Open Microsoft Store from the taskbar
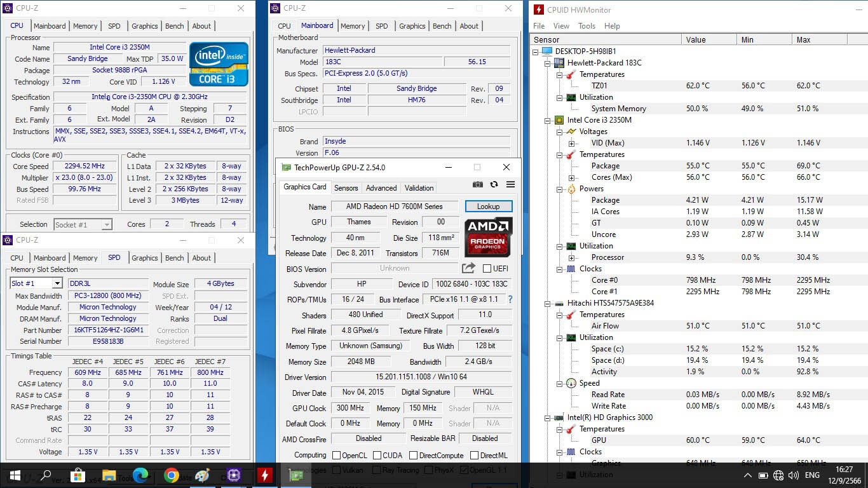The height and width of the screenshot is (488, 868). pyautogui.click(x=78, y=475)
